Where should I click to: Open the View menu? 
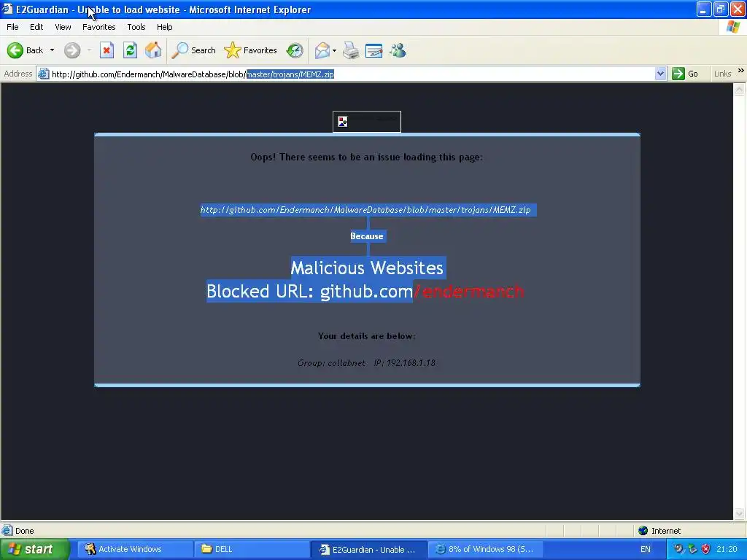[x=63, y=27]
